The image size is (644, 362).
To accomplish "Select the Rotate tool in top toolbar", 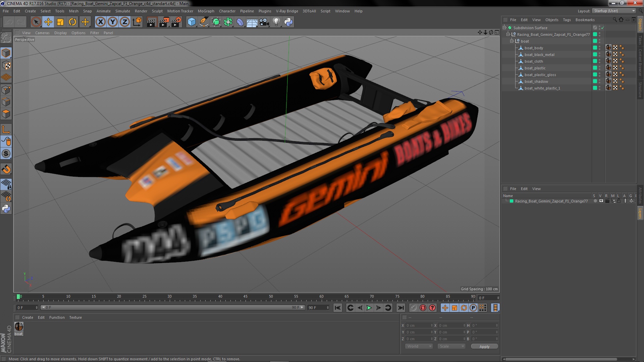I will (72, 22).
